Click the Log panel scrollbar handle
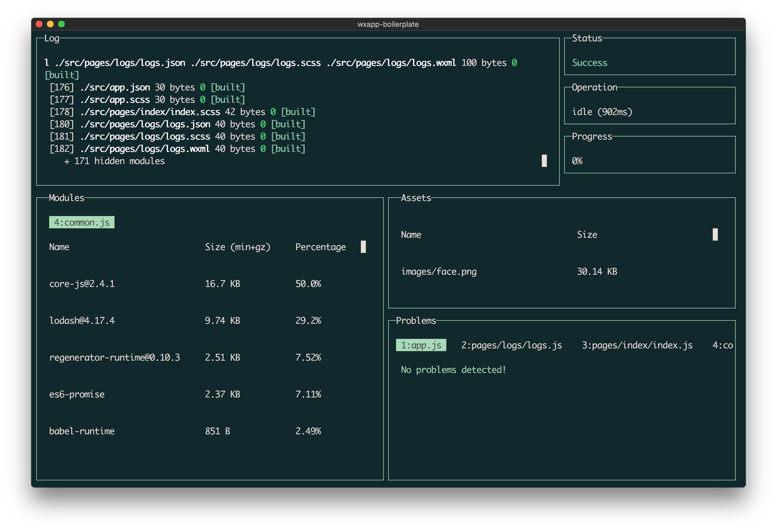This screenshot has width=777, height=532. 544,161
